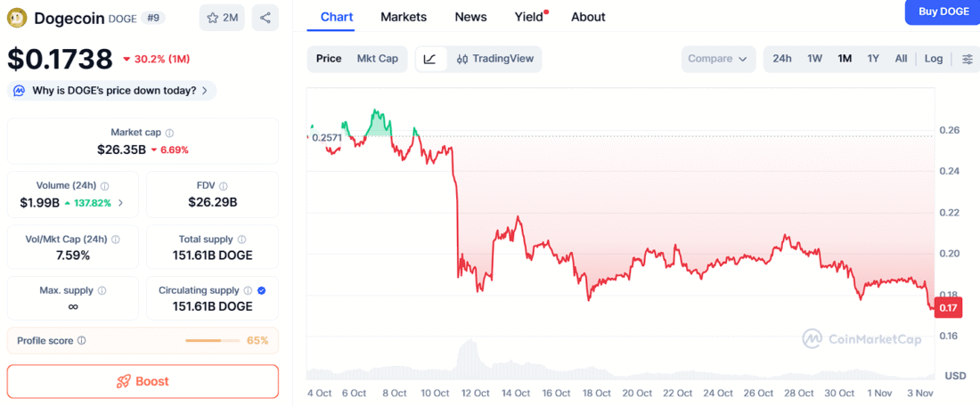Open the Compare dropdown
This screenshot has height=406, width=980.
click(x=716, y=59)
